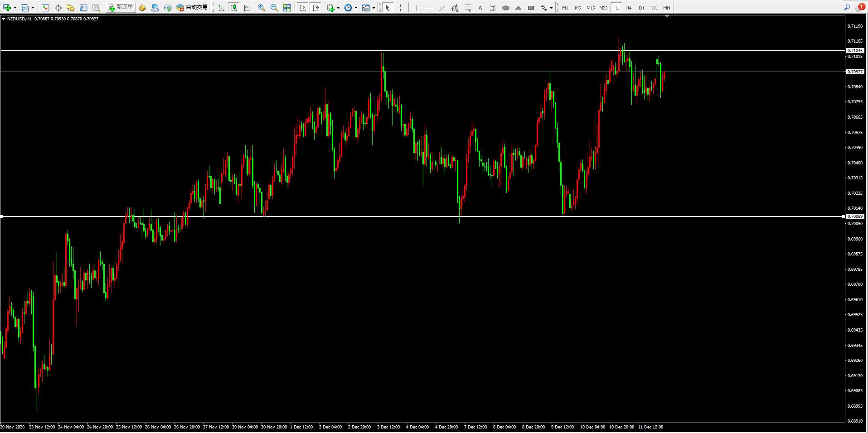Expand the Templates dropdown arrow
The image size is (868, 433).
pyautogui.click(x=373, y=8)
